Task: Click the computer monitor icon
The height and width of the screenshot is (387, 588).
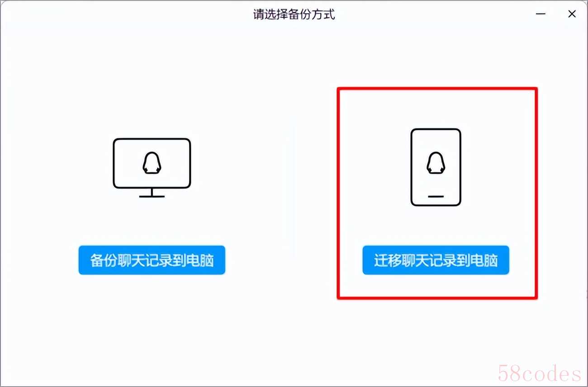Action: coord(152,168)
